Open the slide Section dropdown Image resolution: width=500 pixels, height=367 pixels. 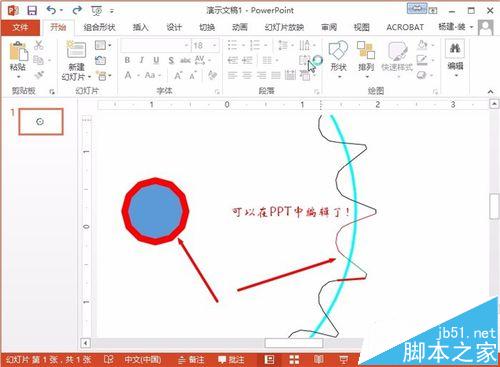[103, 76]
